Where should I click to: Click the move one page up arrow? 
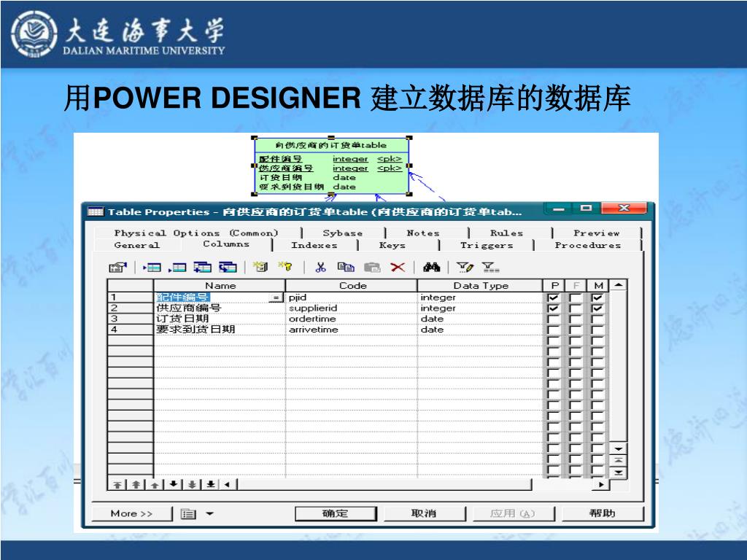136,485
